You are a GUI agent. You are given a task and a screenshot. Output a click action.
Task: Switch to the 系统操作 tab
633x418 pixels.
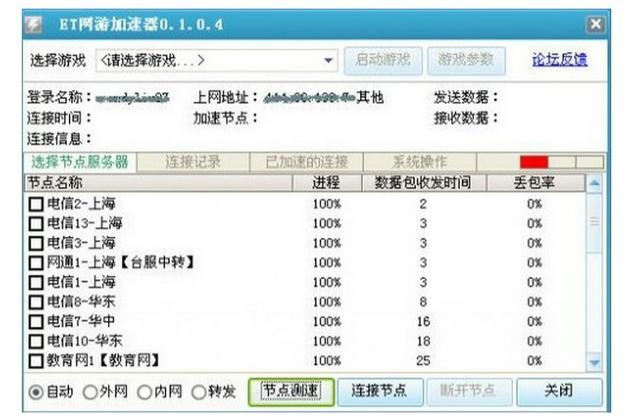[x=420, y=162]
